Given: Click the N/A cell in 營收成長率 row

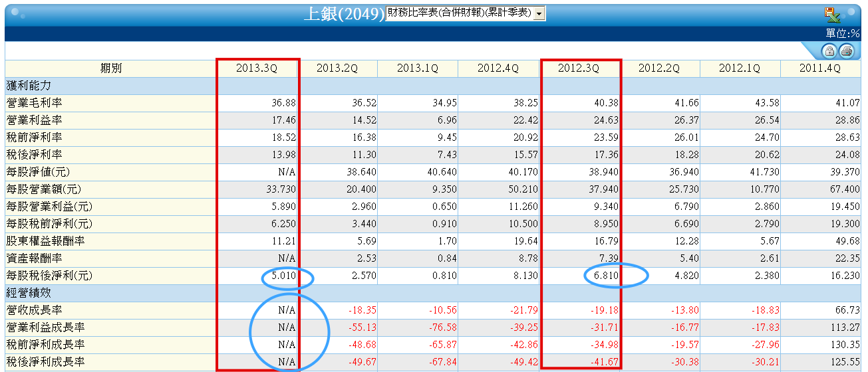Looking at the screenshot, I should (x=287, y=310).
